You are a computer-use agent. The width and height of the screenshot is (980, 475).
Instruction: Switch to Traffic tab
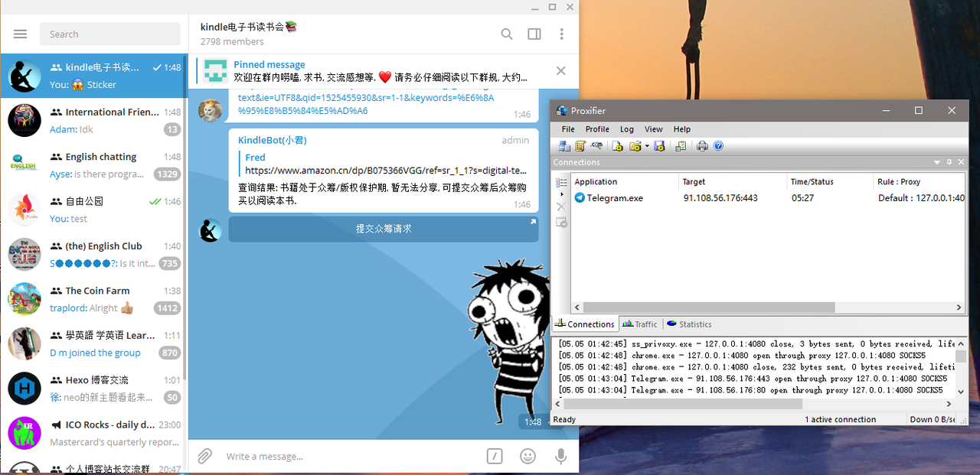[x=640, y=324]
